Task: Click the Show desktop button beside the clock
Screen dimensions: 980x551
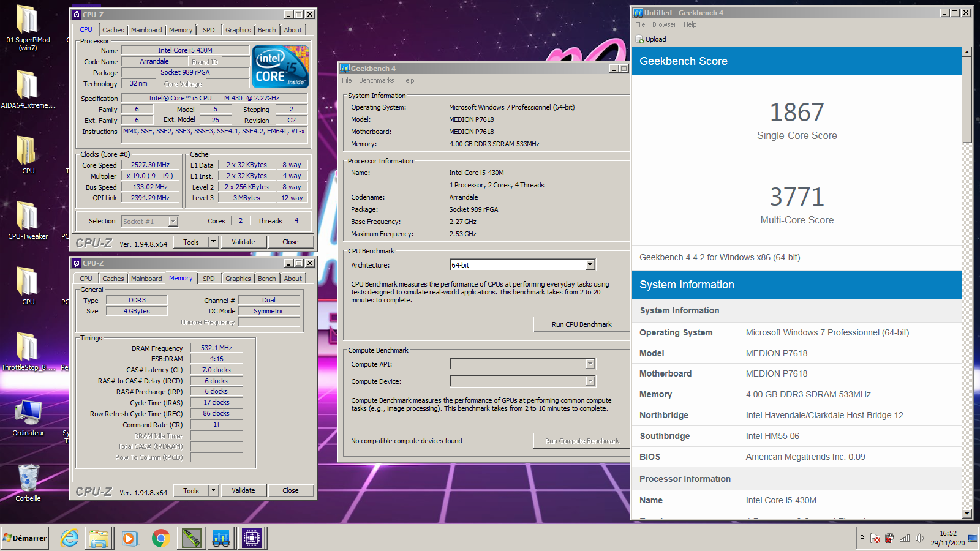Action: pos(973,538)
